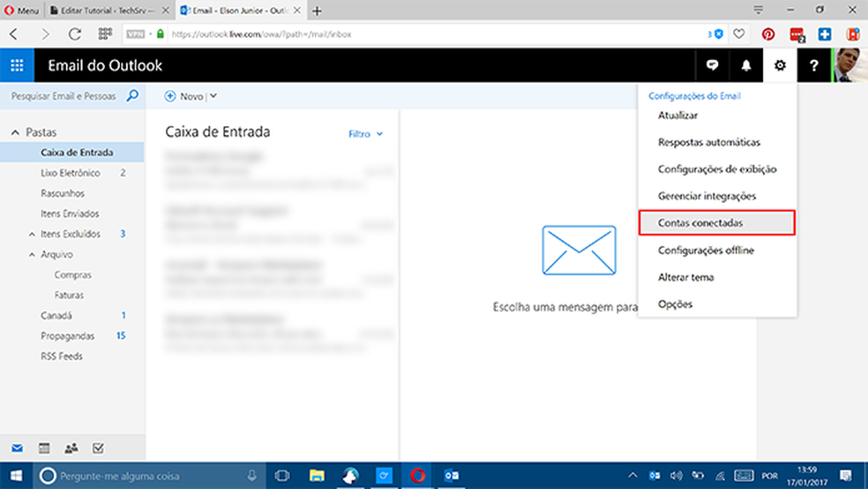Close the Editar Tutorial tab
Viewport: 868px width, 489px height.
pyautogui.click(x=165, y=11)
